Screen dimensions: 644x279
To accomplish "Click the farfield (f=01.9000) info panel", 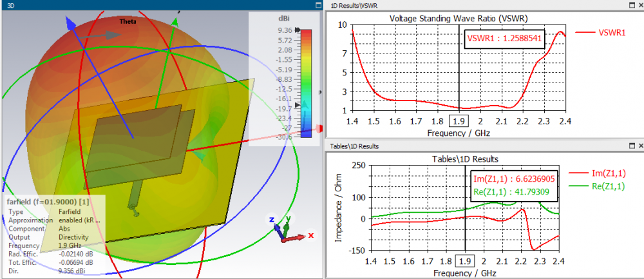I will [54, 235].
